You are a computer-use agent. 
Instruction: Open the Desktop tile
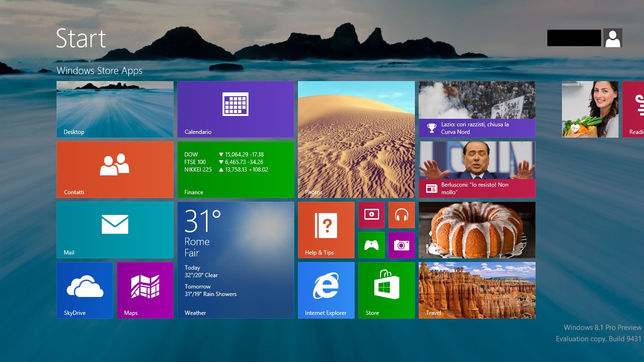(115, 109)
